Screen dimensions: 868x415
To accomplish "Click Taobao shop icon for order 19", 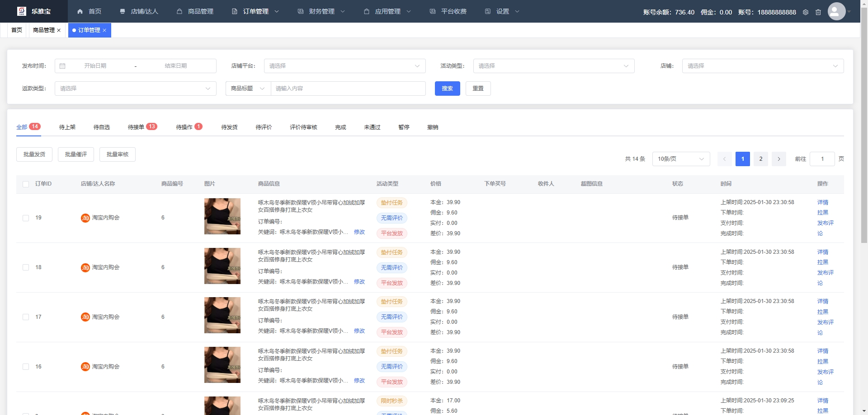I will click(x=85, y=218).
